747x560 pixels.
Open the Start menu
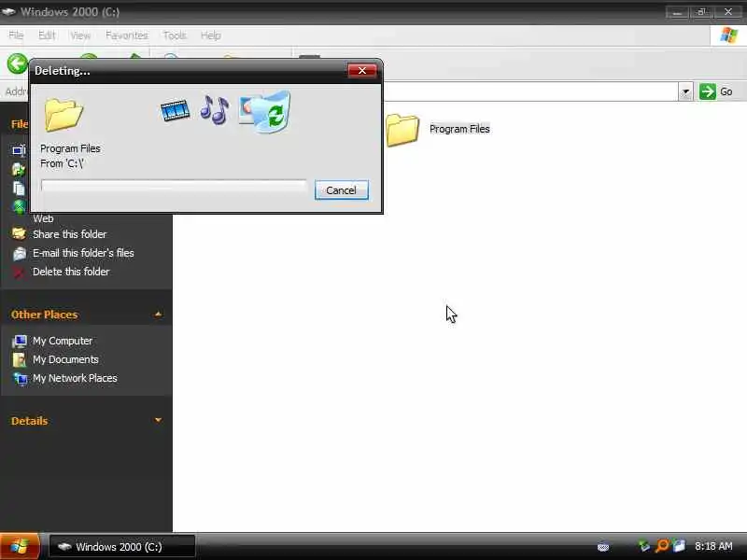(x=20, y=546)
